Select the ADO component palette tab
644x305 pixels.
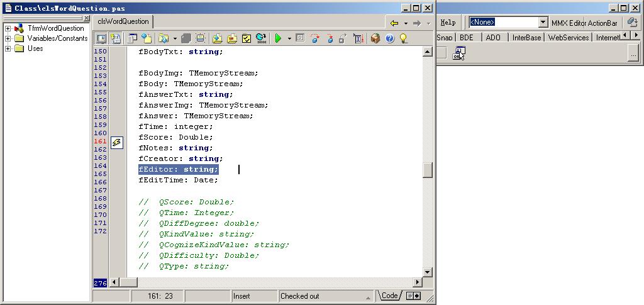pyautogui.click(x=494, y=38)
